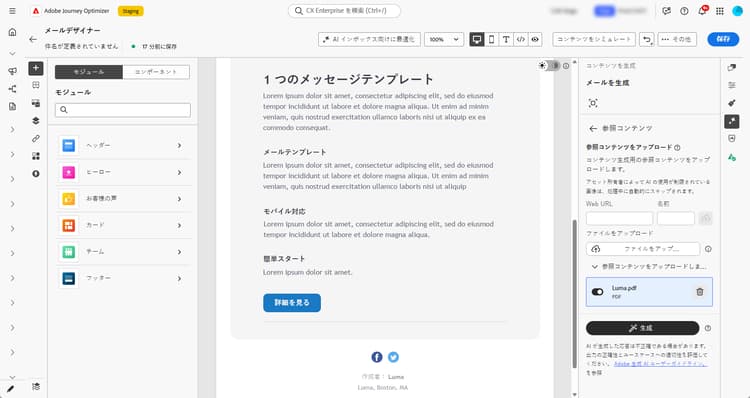Switch to plain text view icon
Viewport: 750px width, 398px height.
(x=506, y=39)
